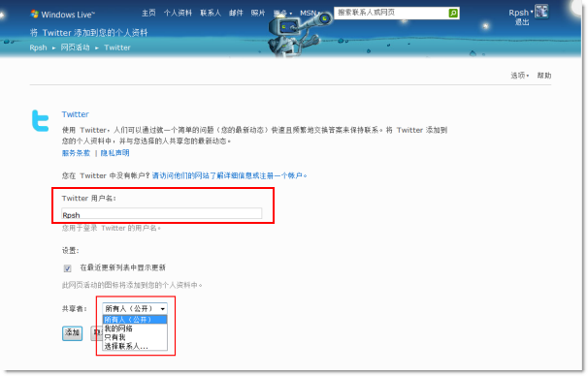Click the search contacts or web box
Screen dimensions: 588x376
click(391, 13)
